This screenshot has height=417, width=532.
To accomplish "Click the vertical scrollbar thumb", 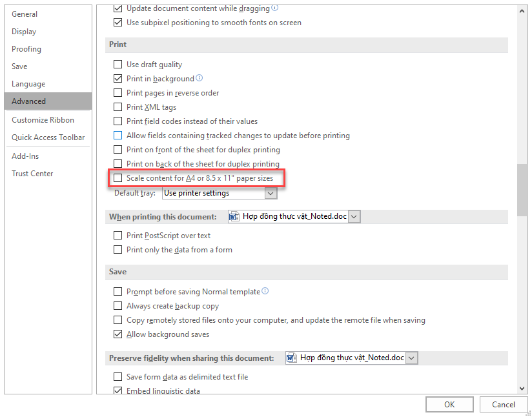I will click(x=522, y=190).
